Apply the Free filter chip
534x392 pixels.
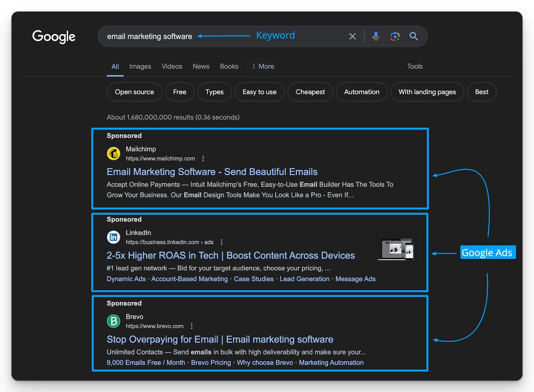[x=180, y=92]
